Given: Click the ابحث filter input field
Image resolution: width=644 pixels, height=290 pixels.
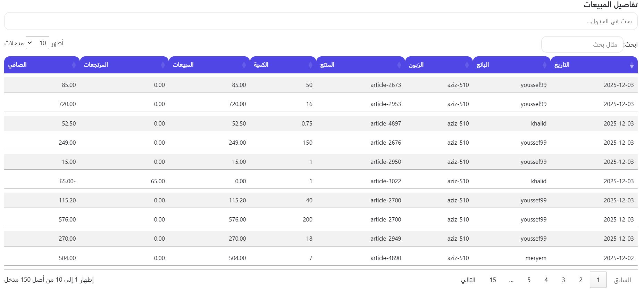Looking at the screenshot, I should [x=582, y=45].
